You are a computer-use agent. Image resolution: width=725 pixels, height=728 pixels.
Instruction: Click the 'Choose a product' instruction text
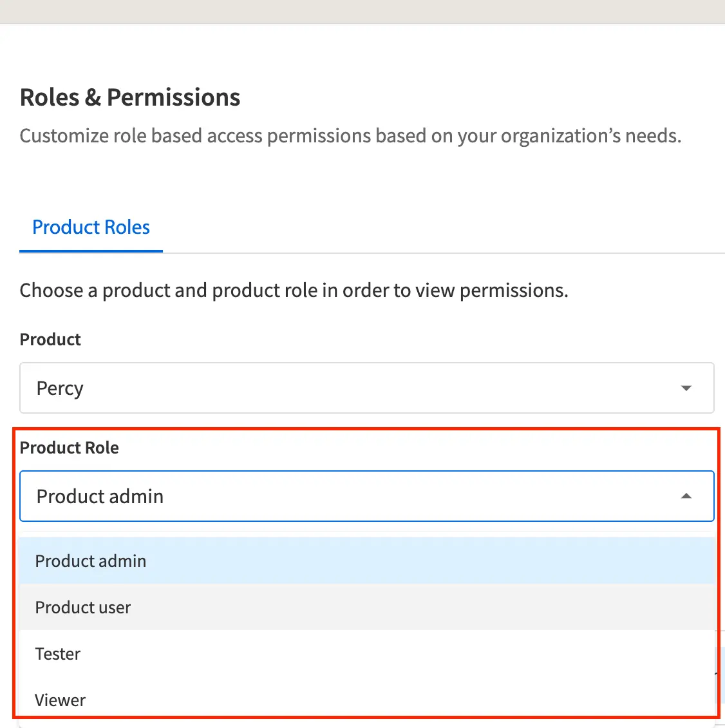(x=294, y=291)
